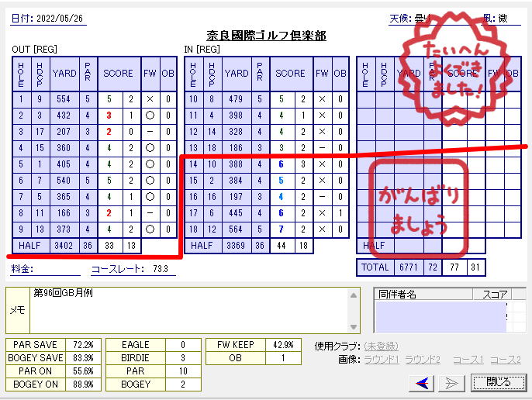
Task: Select hole 18 blue score 7
Action: coord(282,229)
